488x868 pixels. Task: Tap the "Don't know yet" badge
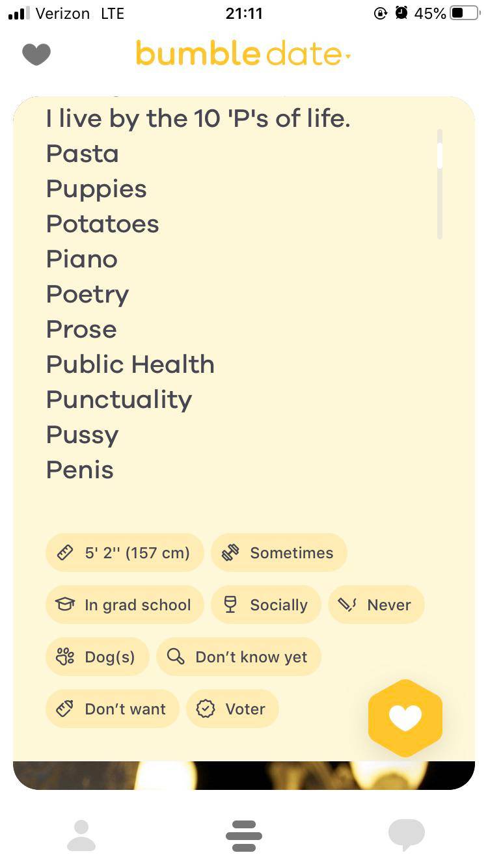coord(239,657)
